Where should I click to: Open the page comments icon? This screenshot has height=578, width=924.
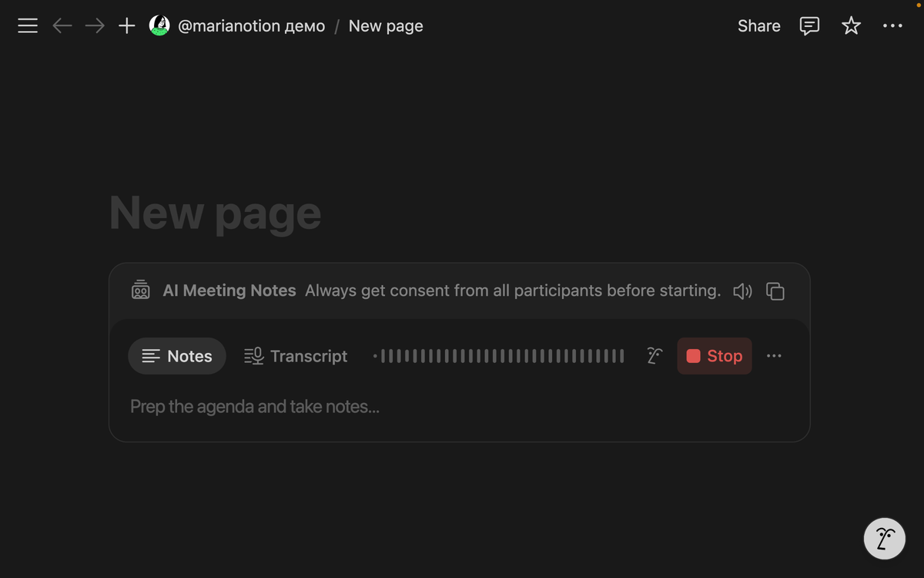pyautogui.click(x=809, y=26)
